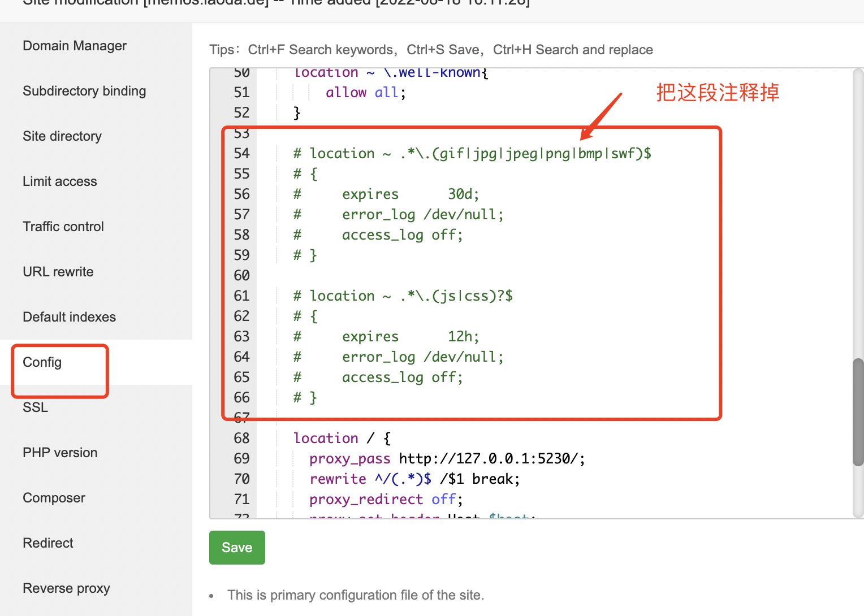Viewport: 864px width, 616px height.
Task: Open the Traffic control section
Action: point(63,226)
